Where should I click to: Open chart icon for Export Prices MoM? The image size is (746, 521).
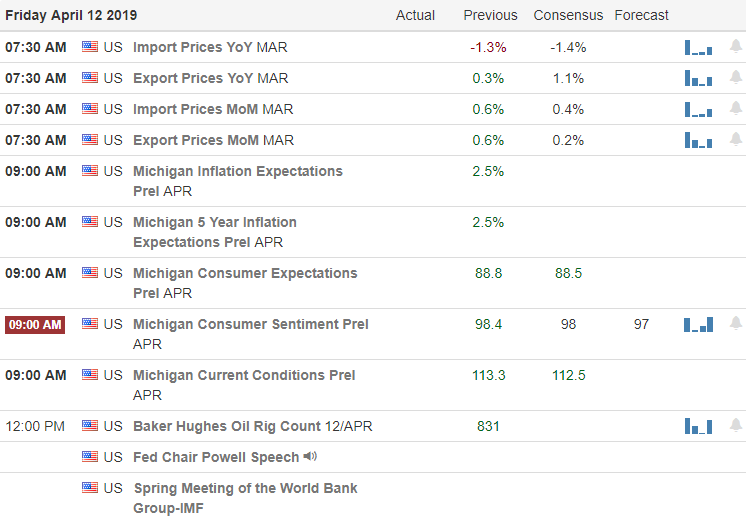coord(698,140)
